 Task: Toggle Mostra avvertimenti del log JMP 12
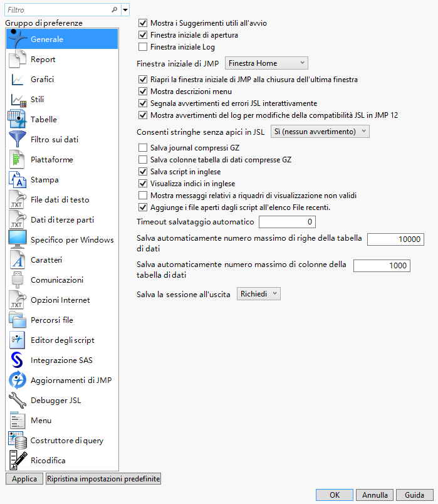click(x=143, y=115)
